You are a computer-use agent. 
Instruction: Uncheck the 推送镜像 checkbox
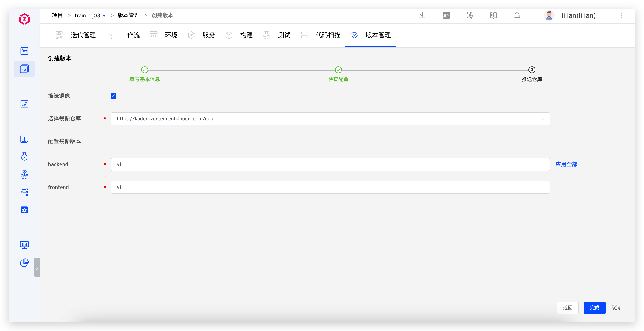pos(113,96)
